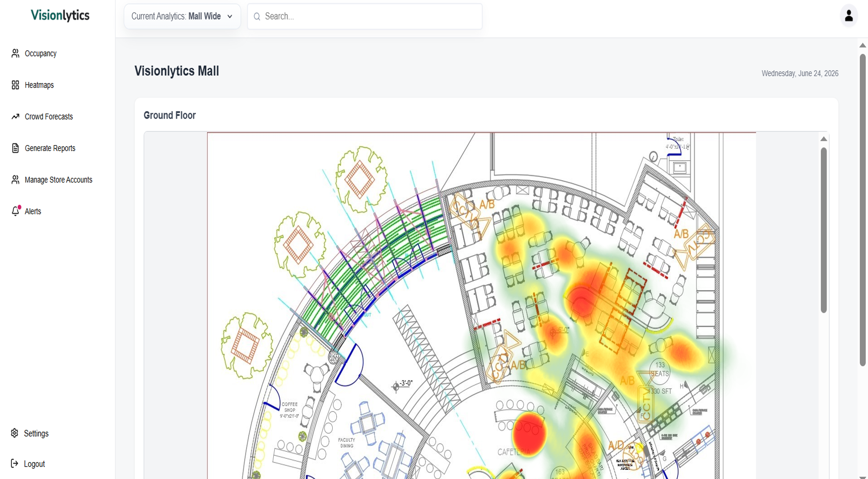Screen dimensions: 868x479
Task: Click the Logout arrow icon
Action: coord(15,463)
